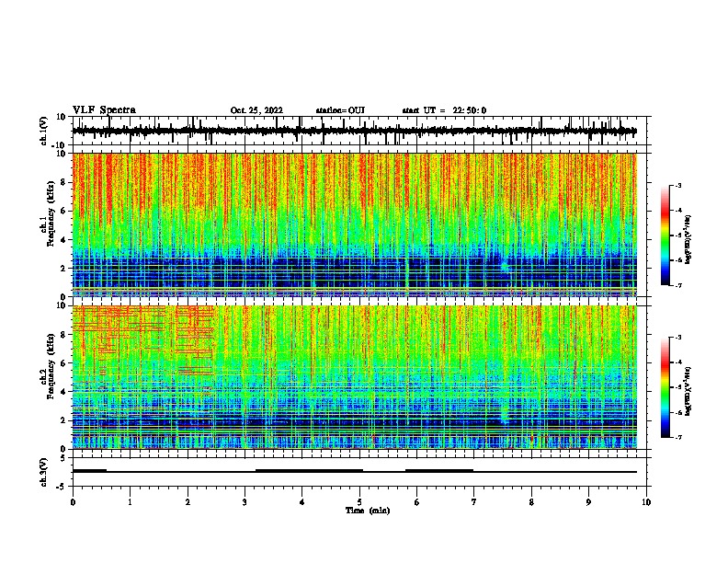Click the '-3' label on ch.1 colorbar

click(x=677, y=185)
